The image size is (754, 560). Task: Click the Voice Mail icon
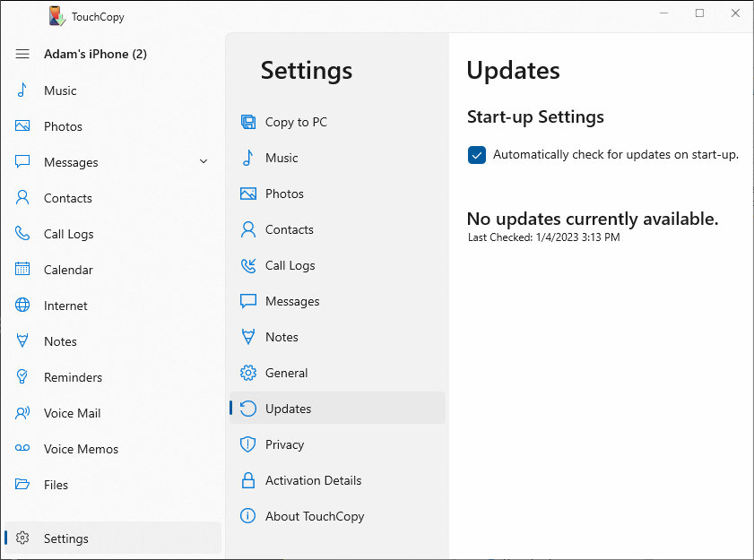(22, 412)
